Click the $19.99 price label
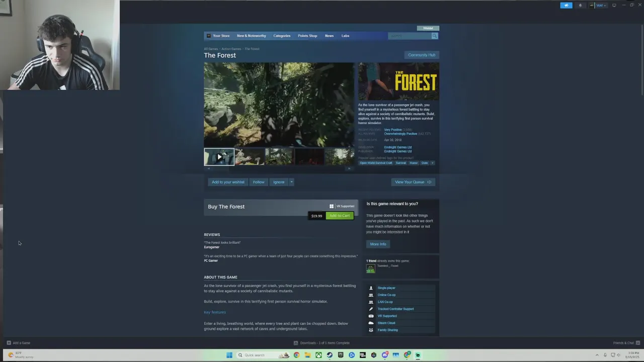This screenshot has width=644, height=362. coord(316,216)
